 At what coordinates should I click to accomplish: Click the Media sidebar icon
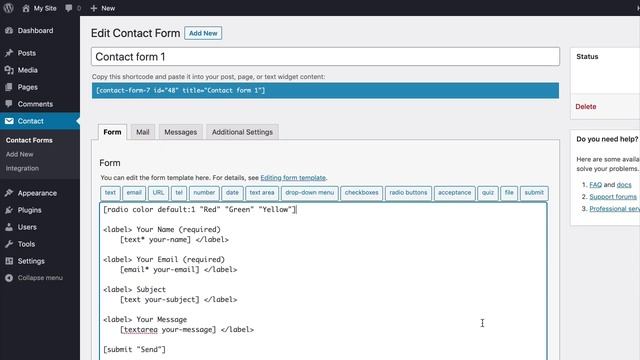tap(9, 70)
